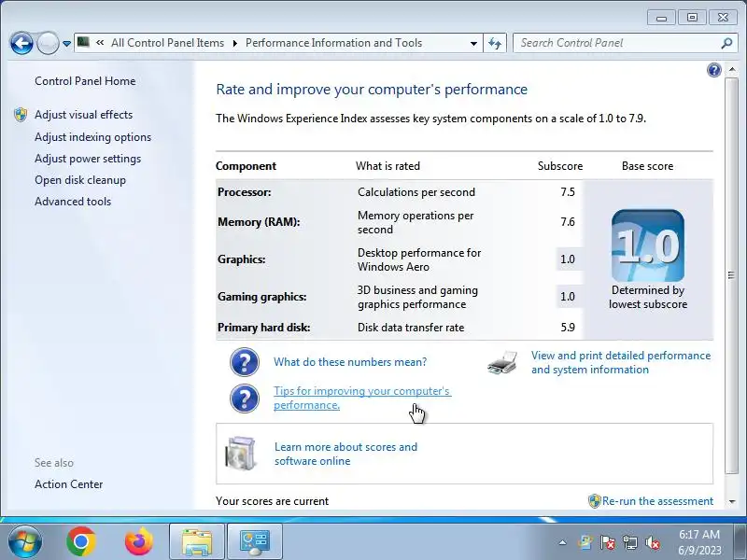Click the Primary hard disk row label

[x=263, y=328]
